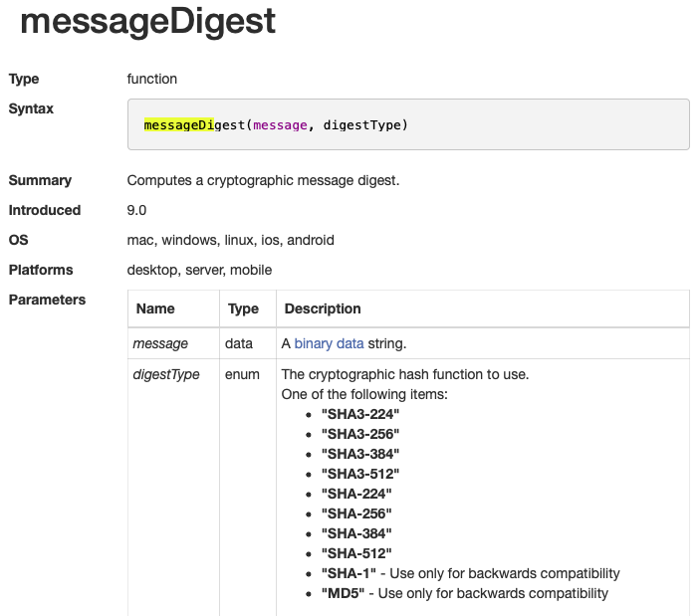Click the introduced version "9.0"
The height and width of the screenshot is (616, 700).
point(137,210)
